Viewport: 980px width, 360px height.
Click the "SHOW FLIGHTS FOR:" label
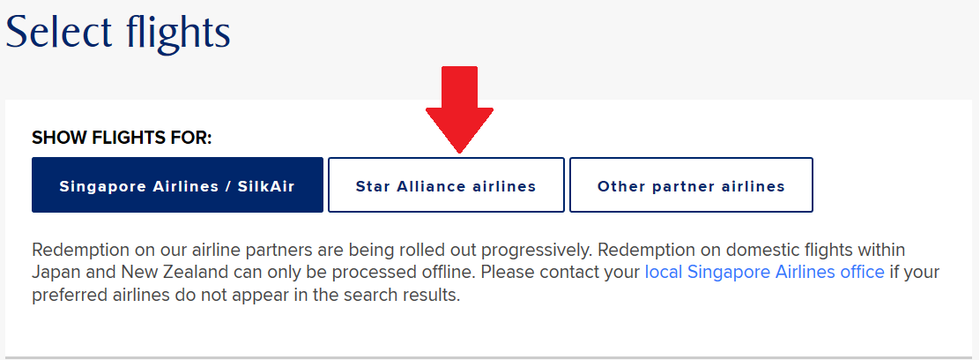point(122,138)
